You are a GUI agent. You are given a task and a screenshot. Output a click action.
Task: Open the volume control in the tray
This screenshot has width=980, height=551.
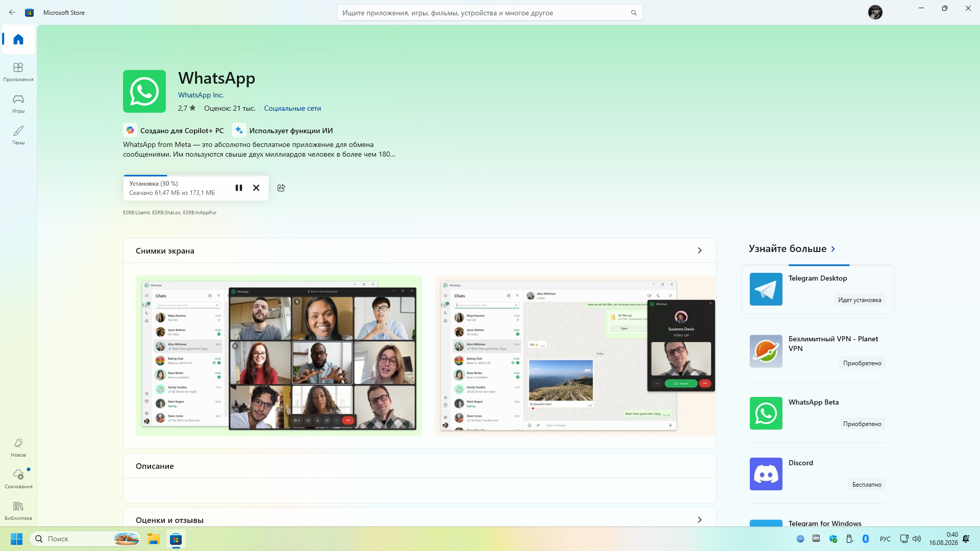click(x=917, y=539)
